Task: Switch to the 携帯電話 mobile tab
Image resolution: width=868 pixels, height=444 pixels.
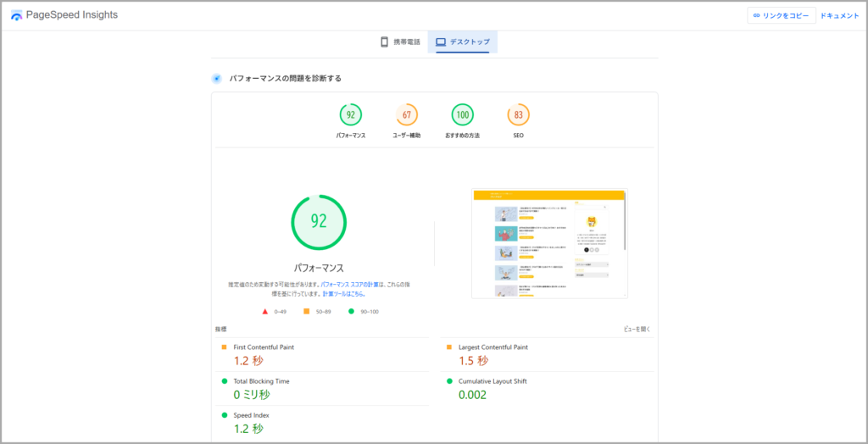Action: (399, 42)
